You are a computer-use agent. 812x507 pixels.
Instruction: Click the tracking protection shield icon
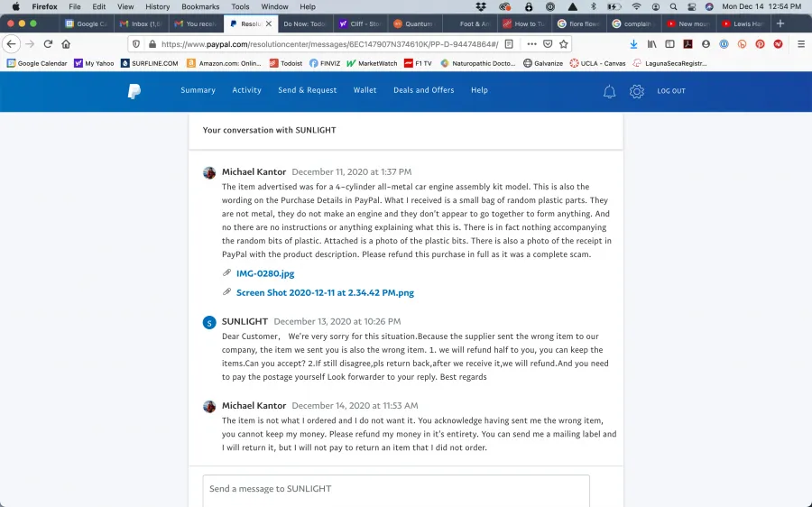pos(136,44)
